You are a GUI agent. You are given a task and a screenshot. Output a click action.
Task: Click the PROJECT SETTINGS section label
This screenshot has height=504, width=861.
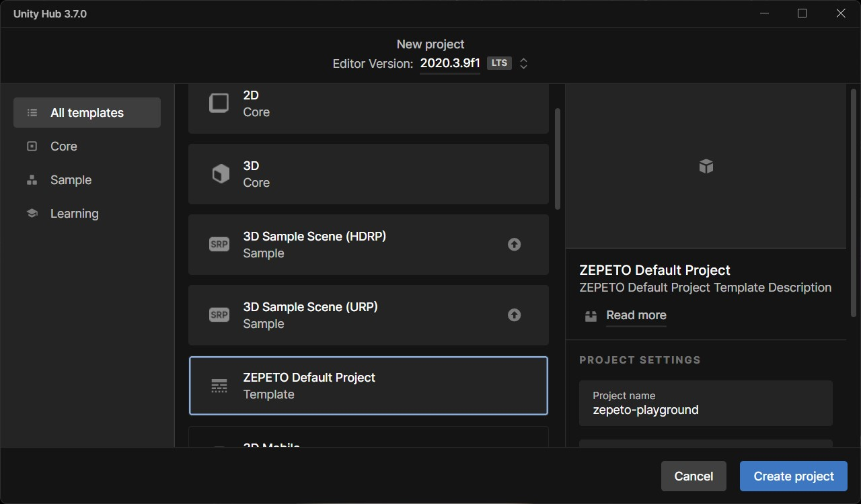pos(640,360)
